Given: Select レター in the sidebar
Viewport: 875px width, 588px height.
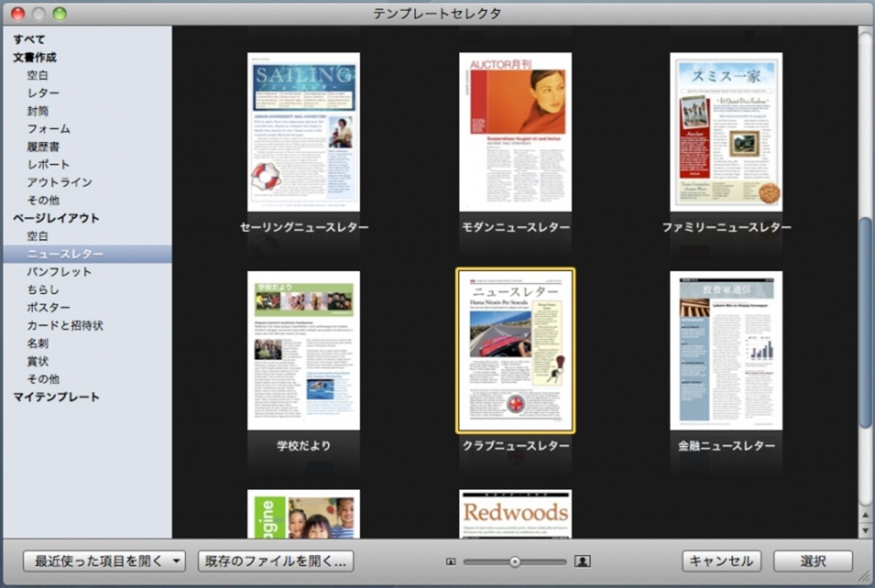Looking at the screenshot, I should 44,93.
